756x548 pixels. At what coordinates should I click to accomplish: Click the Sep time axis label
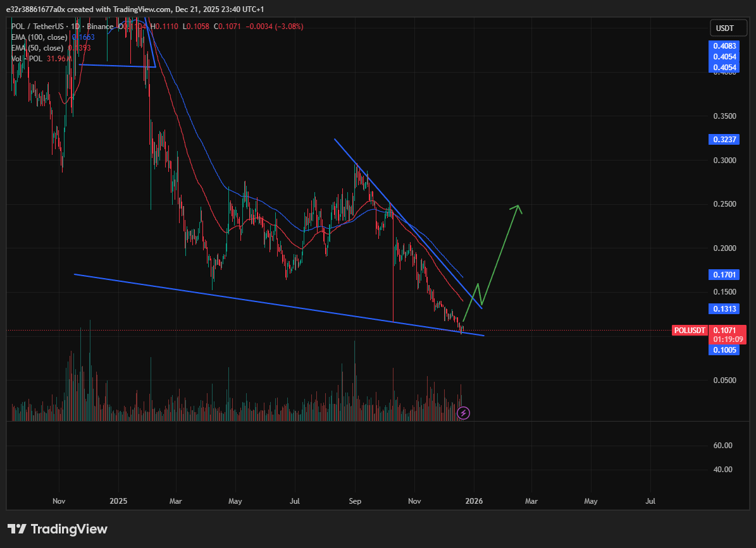click(x=355, y=501)
